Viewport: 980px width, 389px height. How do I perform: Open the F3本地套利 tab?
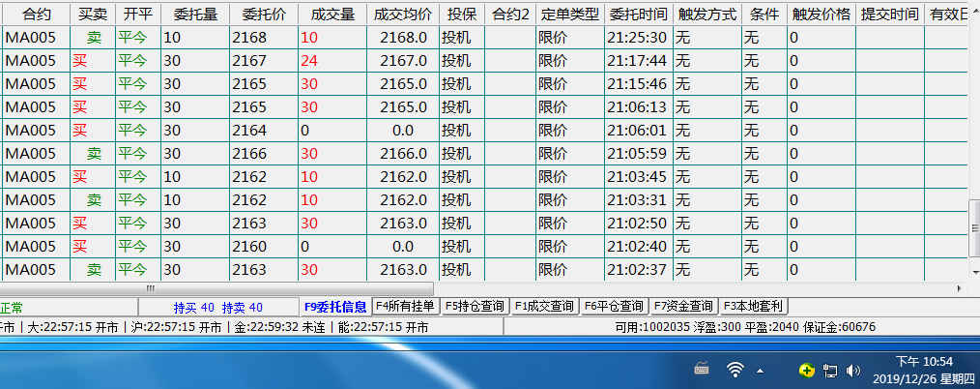tap(754, 306)
